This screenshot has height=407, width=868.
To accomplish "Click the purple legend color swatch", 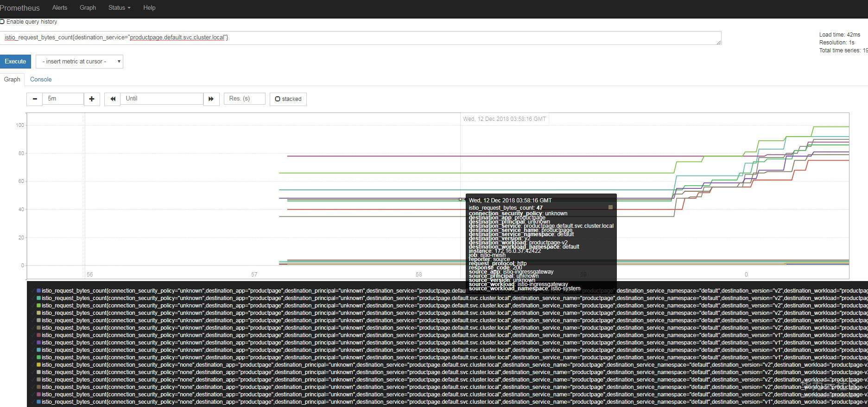I will [39, 343].
